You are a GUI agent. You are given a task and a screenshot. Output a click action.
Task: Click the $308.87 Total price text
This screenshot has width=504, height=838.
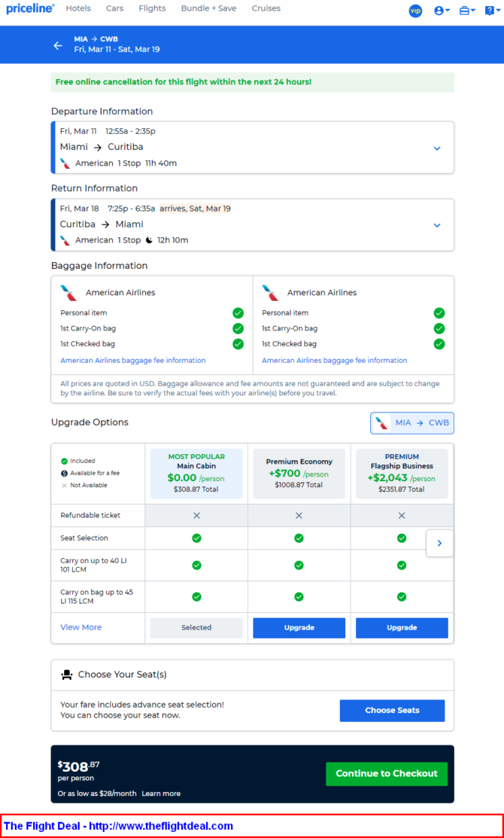196,489
